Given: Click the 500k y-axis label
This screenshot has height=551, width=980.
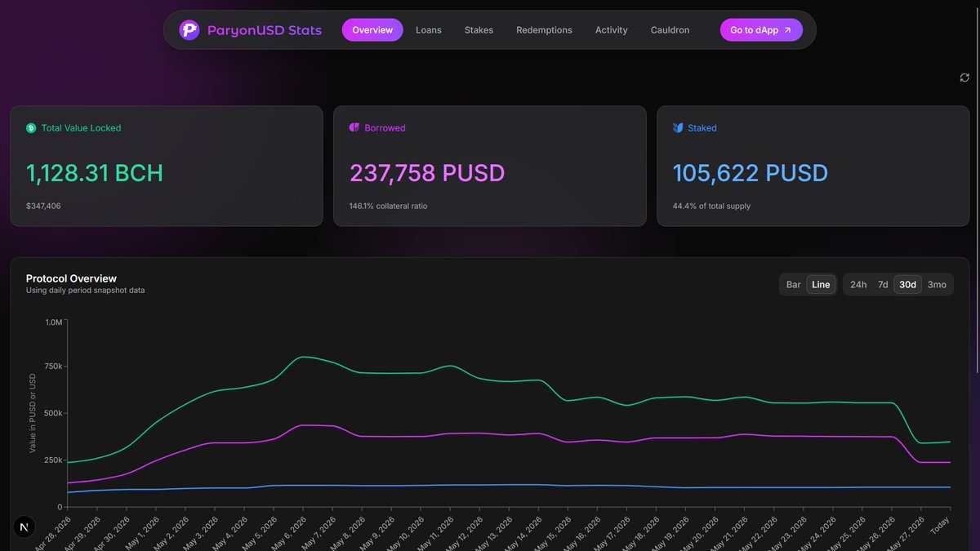Looking at the screenshot, I should [53, 413].
